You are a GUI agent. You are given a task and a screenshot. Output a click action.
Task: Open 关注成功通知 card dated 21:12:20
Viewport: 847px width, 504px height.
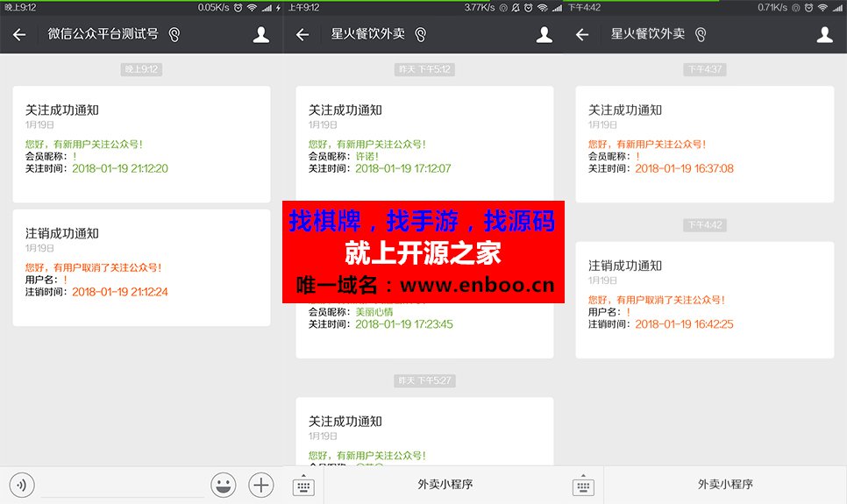(x=141, y=145)
